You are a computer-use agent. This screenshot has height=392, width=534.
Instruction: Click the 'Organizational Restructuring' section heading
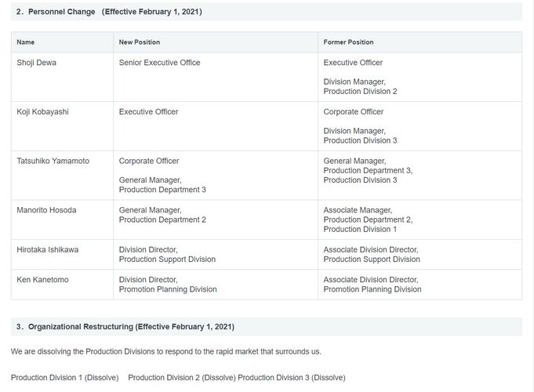125,326
